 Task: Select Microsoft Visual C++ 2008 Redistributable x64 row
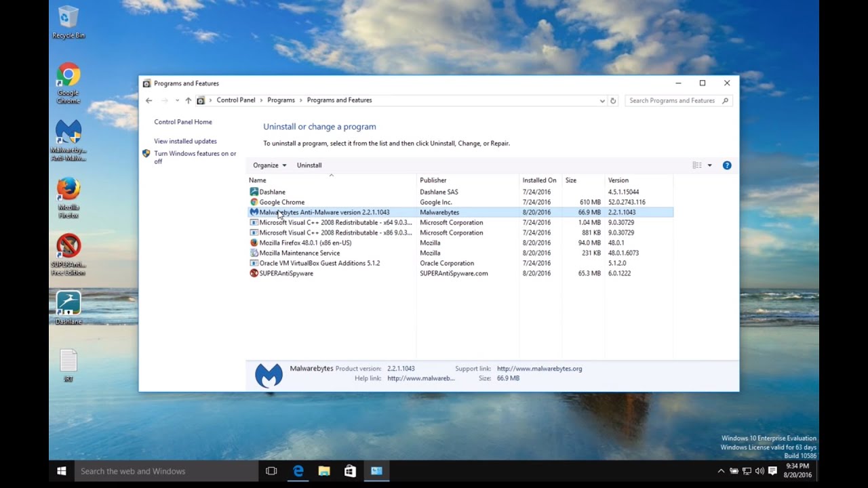460,222
